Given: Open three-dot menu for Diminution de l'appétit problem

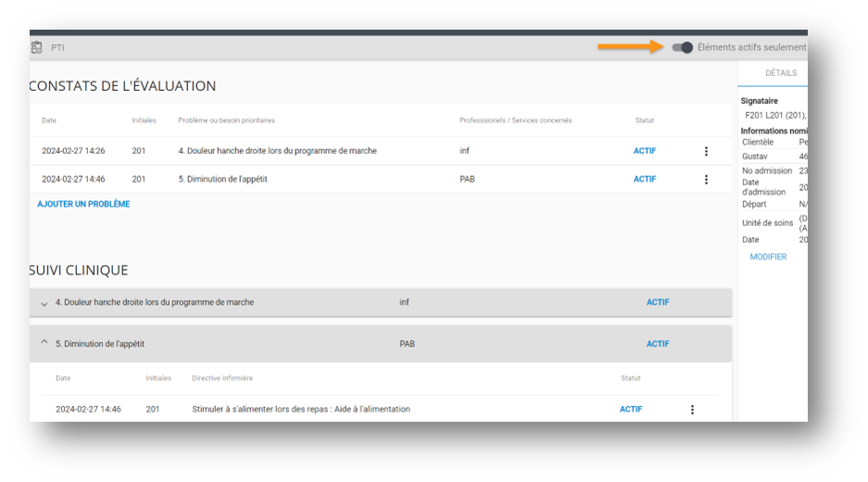Looking at the screenshot, I should pyautogui.click(x=706, y=179).
